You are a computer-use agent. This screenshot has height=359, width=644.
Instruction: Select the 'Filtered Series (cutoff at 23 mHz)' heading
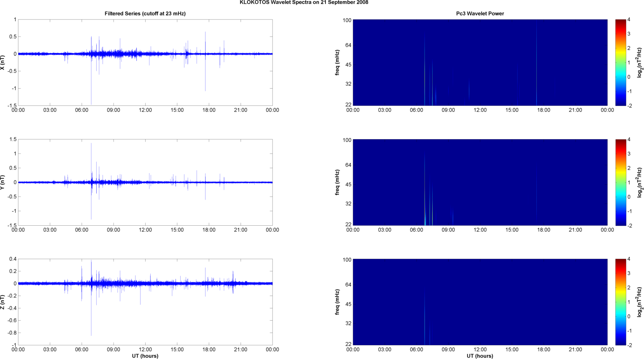[x=145, y=13]
